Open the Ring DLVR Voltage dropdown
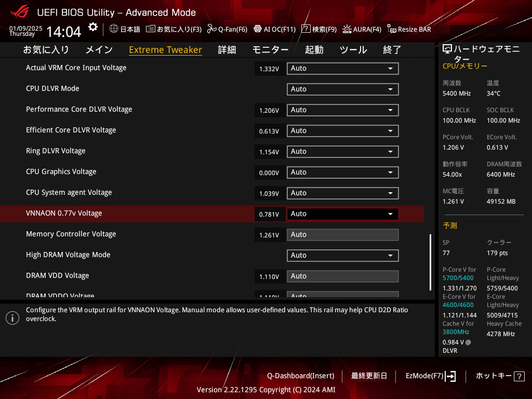The image size is (532, 399). [x=342, y=152]
